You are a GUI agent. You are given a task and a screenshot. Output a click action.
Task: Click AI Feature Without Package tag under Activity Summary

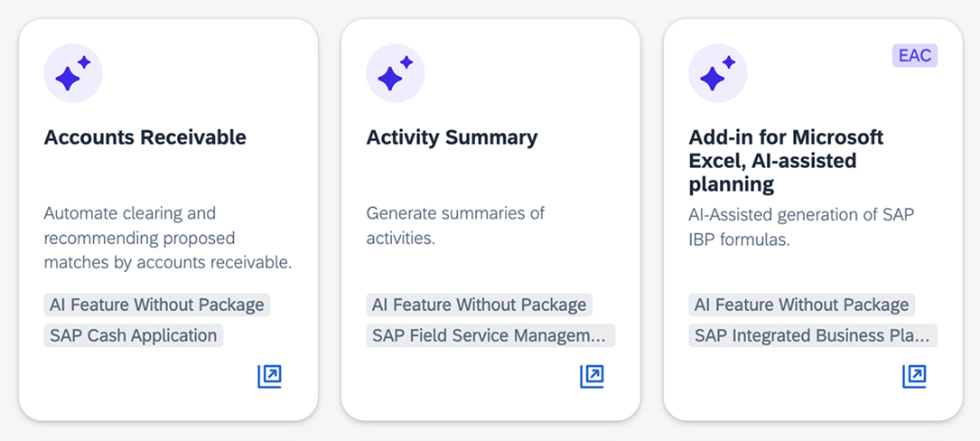pos(480,305)
